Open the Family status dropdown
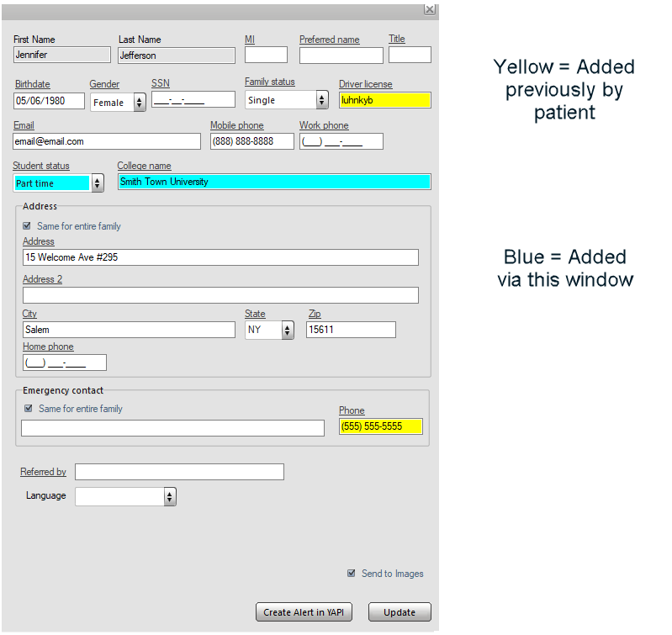 (x=287, y=100)
